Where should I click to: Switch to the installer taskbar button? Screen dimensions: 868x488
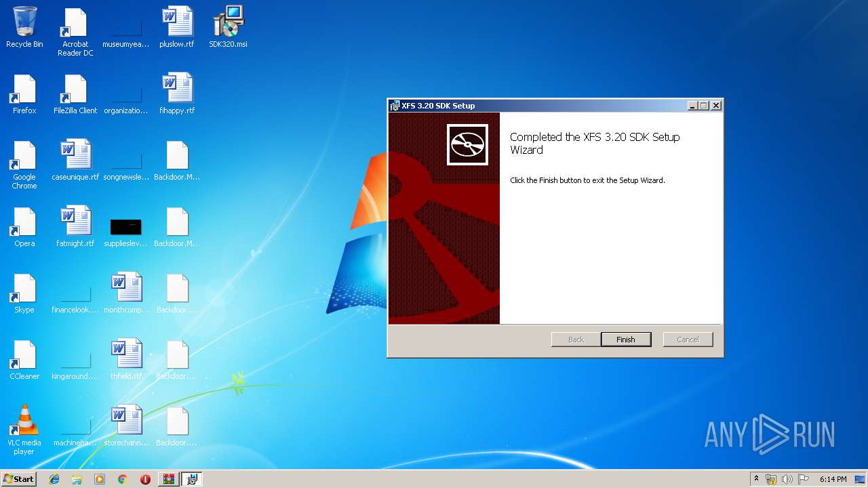click(x=192, y=479)
